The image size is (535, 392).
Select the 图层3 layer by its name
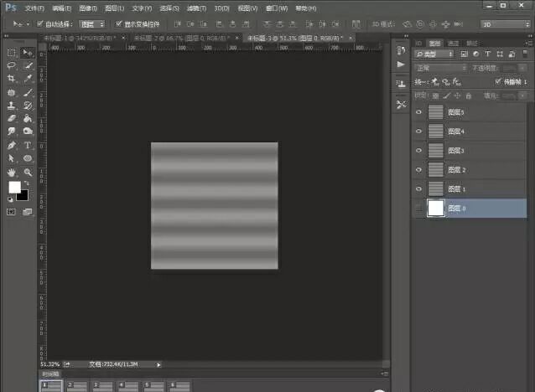pos(457,151)
